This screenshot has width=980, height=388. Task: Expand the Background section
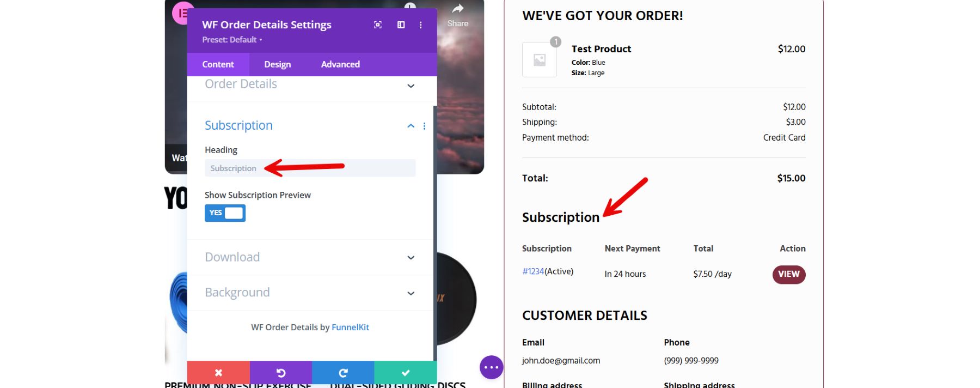point(410,293)
